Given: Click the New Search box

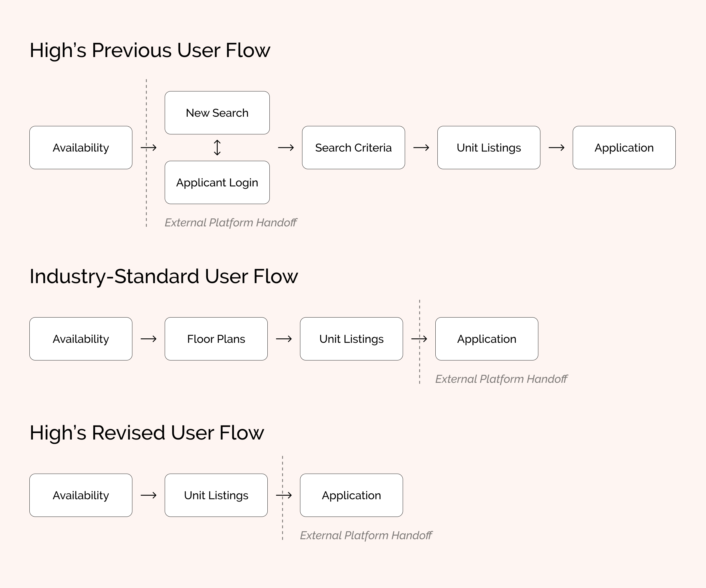Looking at the screenshot, I should 217,113.
